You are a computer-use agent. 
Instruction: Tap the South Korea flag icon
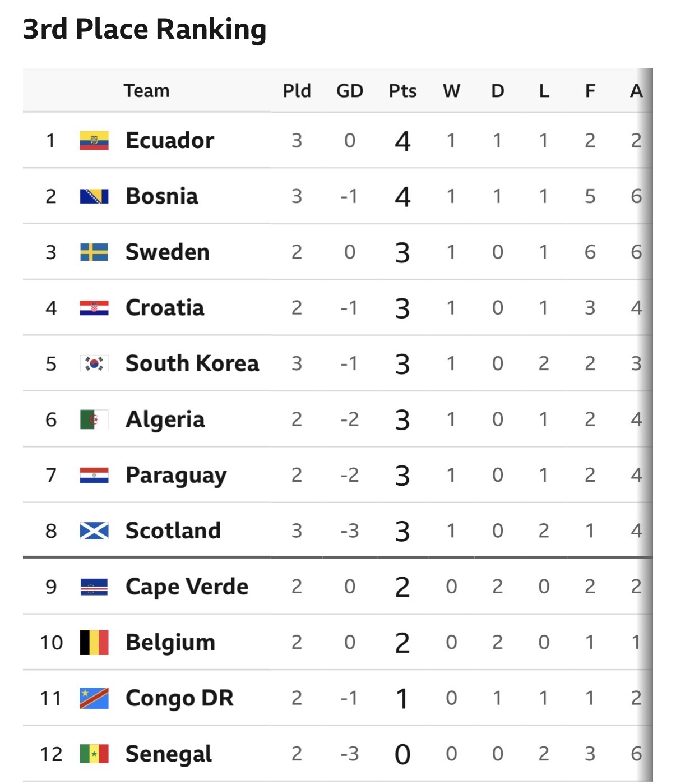tap(94, 363)
